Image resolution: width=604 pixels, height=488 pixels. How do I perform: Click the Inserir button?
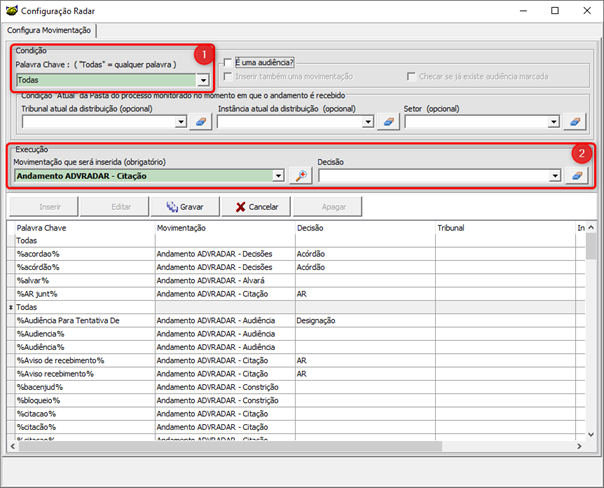click(x=44, y=207)
